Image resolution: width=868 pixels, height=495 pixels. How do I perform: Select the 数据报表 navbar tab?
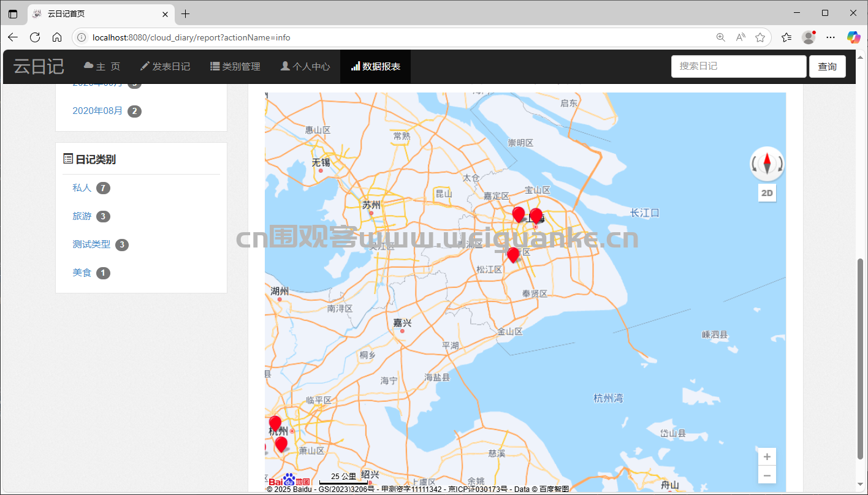tap(375, 66)
